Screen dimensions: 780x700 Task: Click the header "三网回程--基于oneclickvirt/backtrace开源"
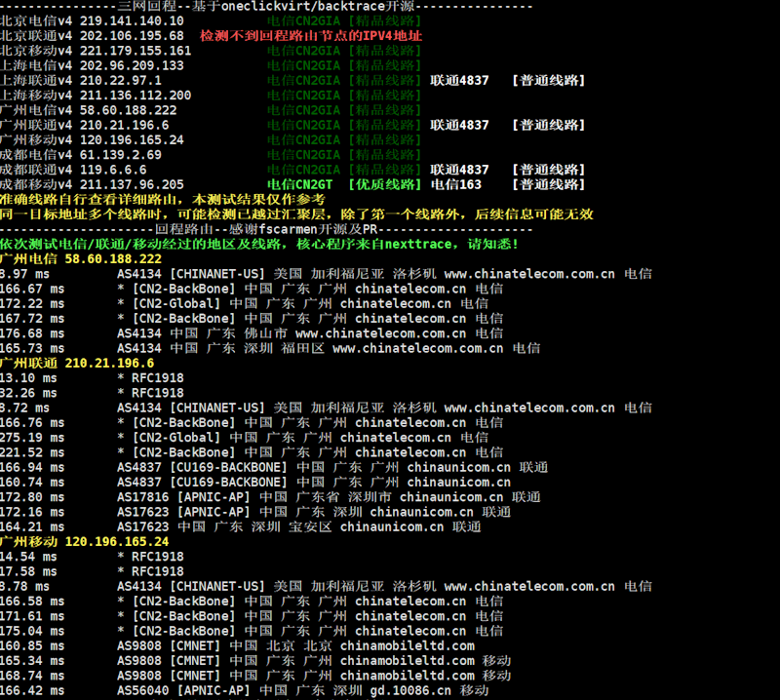pyautogui.click(x=266, y=7)
